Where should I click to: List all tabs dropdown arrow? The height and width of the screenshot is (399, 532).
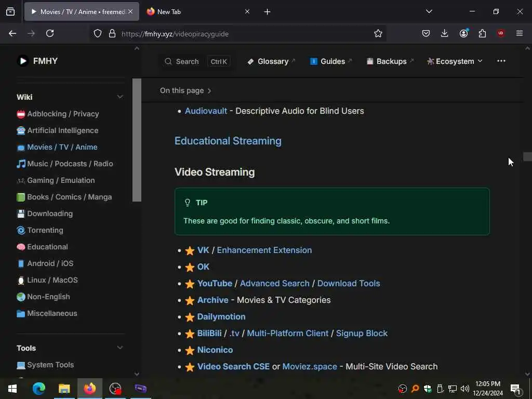pos(429,11)
